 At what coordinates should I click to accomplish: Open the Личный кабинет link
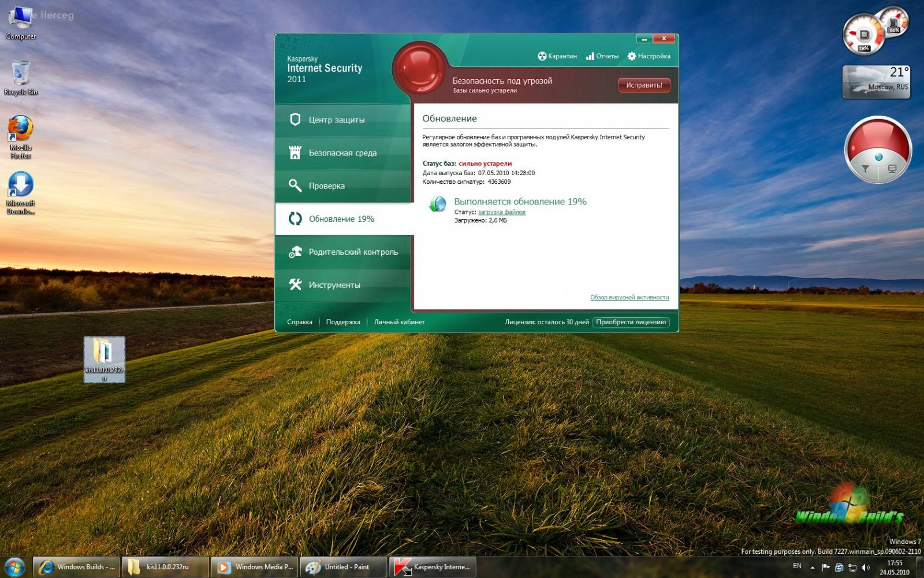399,322
